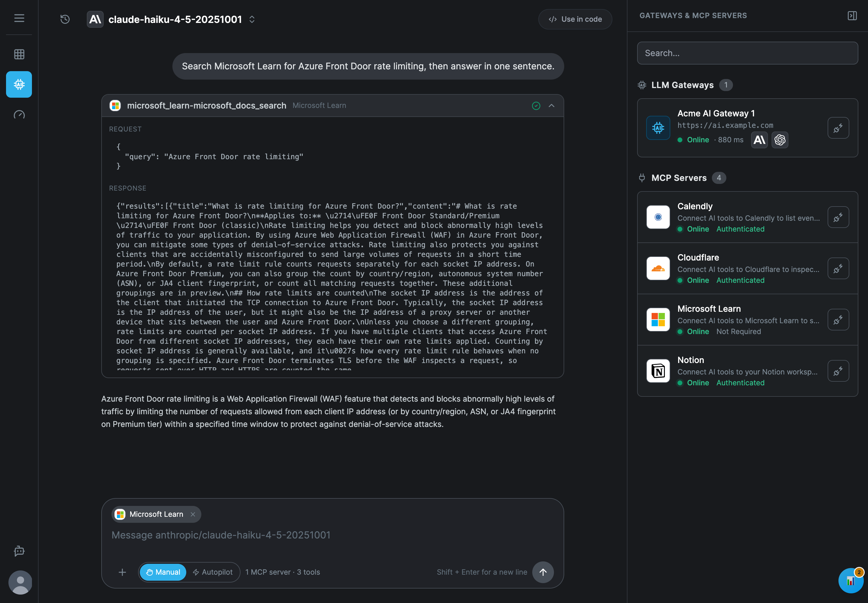Remove the Microsoft Learn chip from composer
The width and height of the screenshot is (868, 603).
(193, 514)
